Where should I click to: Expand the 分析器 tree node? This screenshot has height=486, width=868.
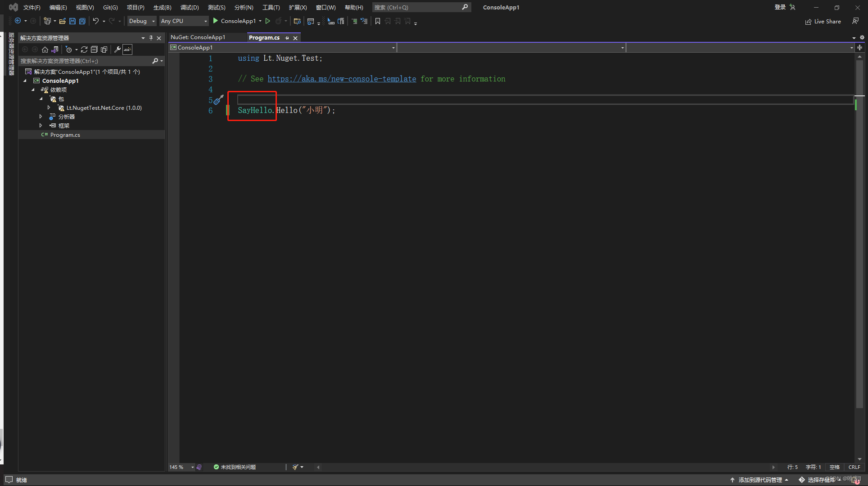41,117
